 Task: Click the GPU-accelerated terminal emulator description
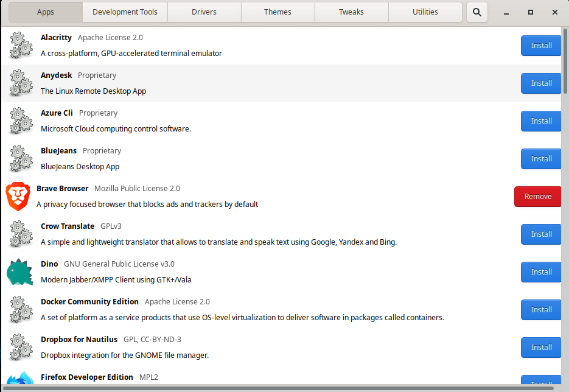pos(131,54)
